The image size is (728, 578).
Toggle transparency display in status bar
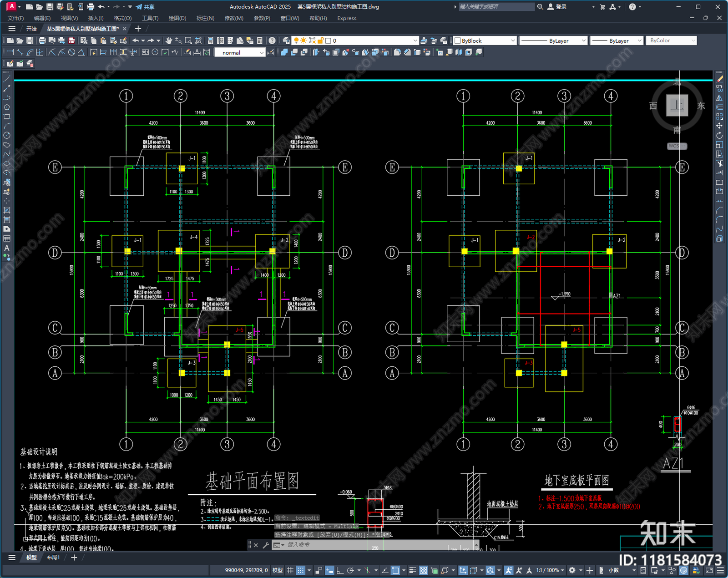[x=423, y=570]
